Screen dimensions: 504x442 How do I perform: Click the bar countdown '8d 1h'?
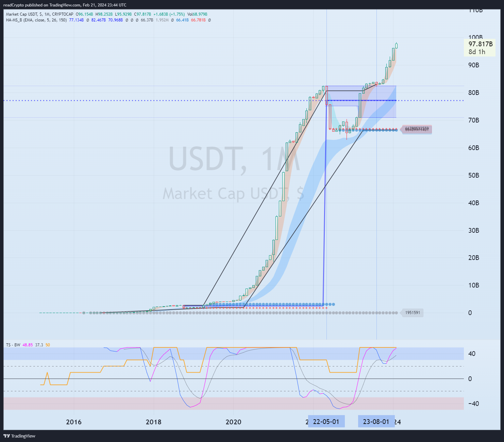(x=477, y=52)
